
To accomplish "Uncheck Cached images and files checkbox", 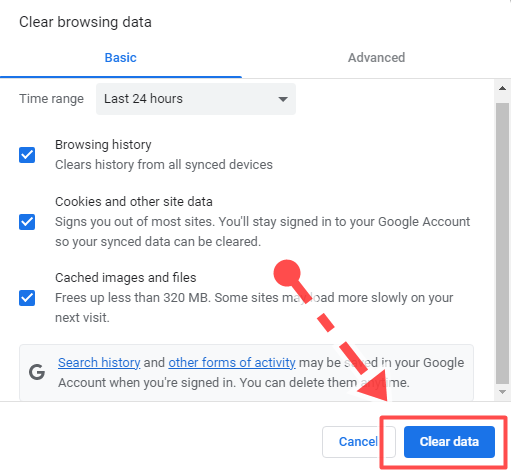I will click(x=27, y=298).
